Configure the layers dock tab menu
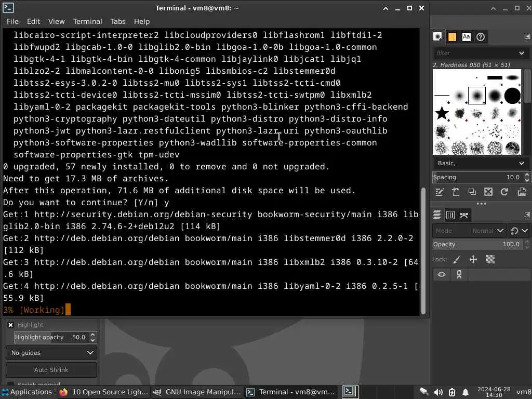 [527, 215]
